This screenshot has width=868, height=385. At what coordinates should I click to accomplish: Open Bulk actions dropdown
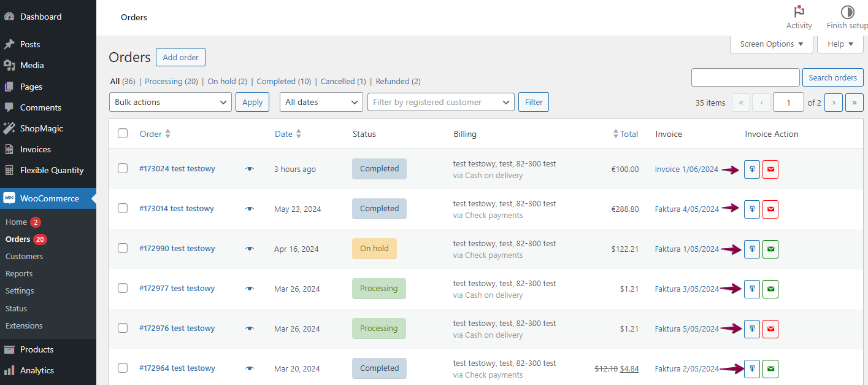click(x=171, y=103)
